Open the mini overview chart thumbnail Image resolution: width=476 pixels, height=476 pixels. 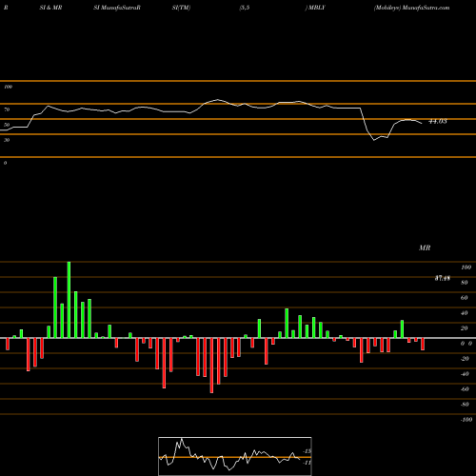coord(235,456)
